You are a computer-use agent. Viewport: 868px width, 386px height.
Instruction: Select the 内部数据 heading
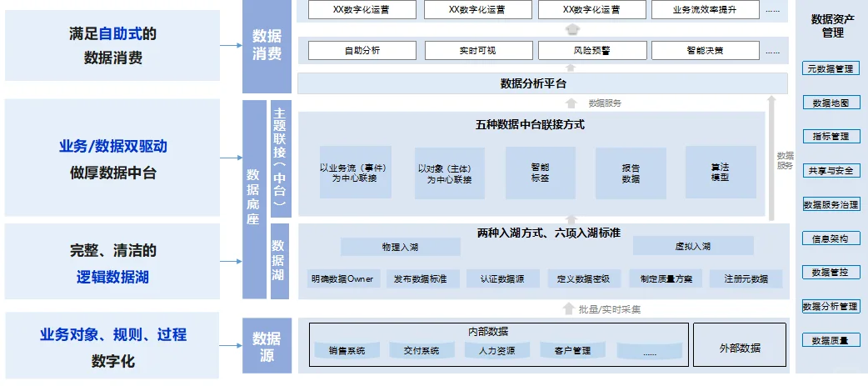coord(487,332)
